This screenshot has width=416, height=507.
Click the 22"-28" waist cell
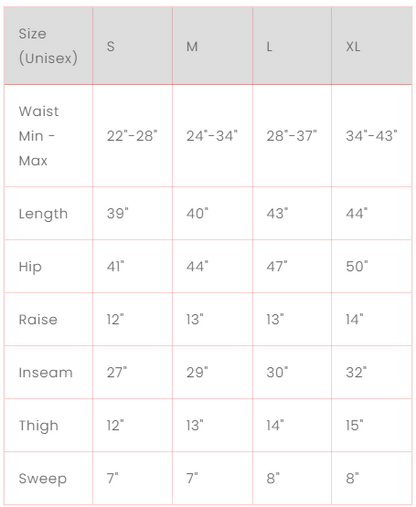132,136
